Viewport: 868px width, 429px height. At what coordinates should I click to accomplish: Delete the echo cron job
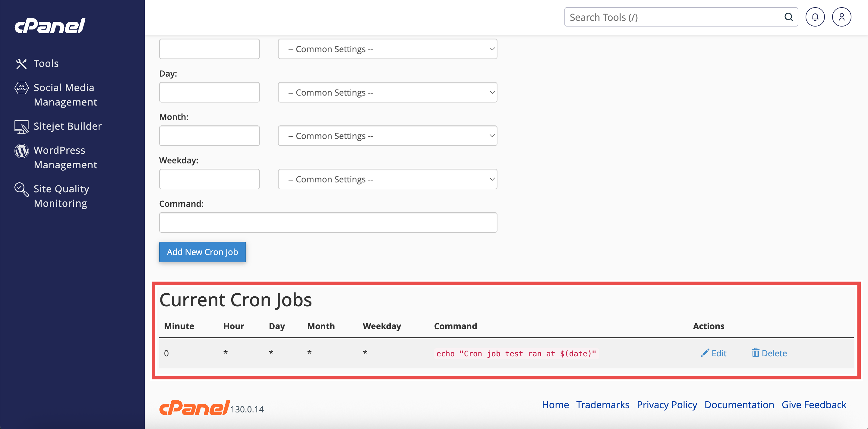pos(769,353)
